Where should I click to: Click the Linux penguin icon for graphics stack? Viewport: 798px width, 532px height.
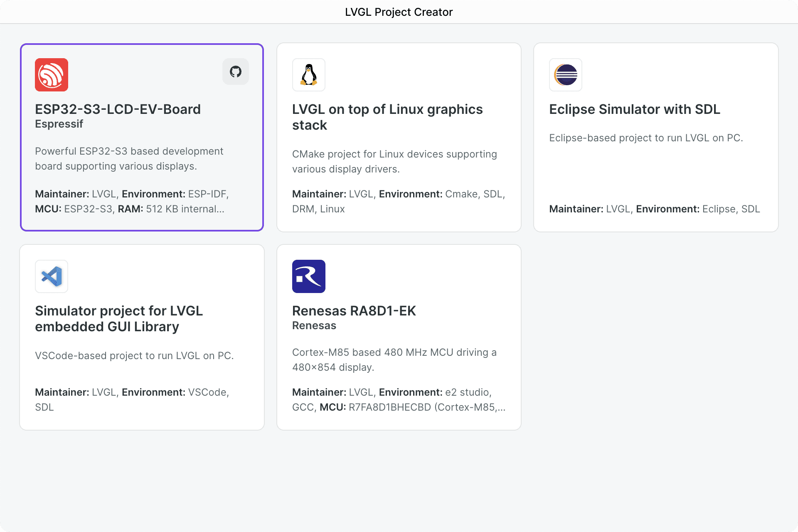click(x=308, y=74)
